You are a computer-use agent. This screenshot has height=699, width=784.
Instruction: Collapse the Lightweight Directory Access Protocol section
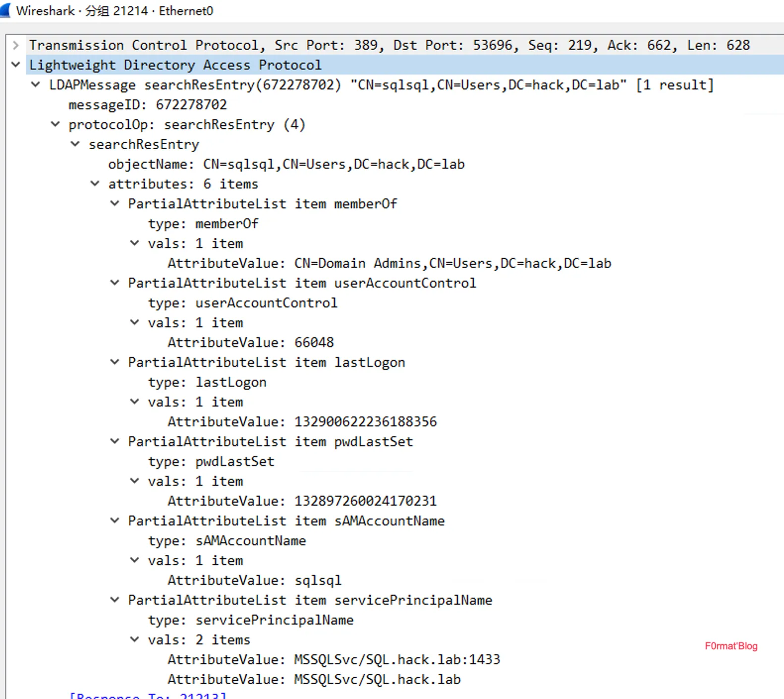16,65
